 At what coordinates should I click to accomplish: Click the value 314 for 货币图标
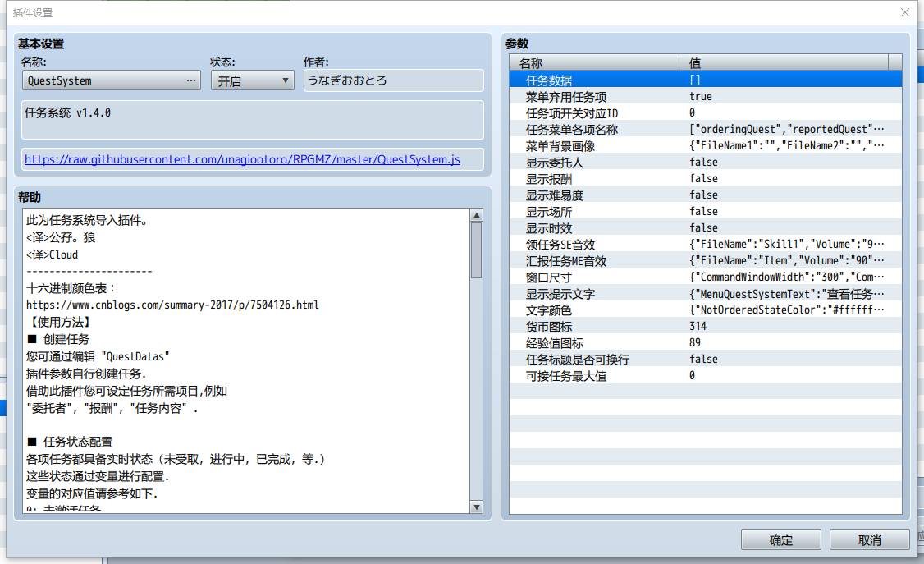698,326
